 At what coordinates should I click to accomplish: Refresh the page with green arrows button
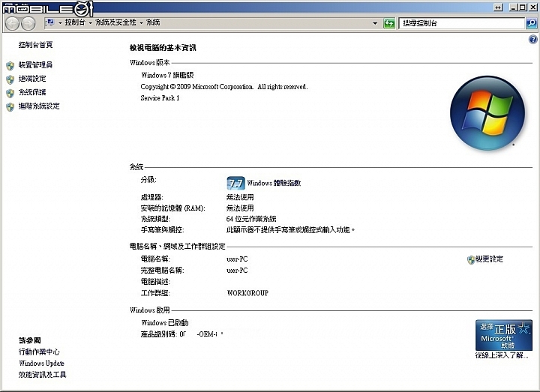coord(389,23)
